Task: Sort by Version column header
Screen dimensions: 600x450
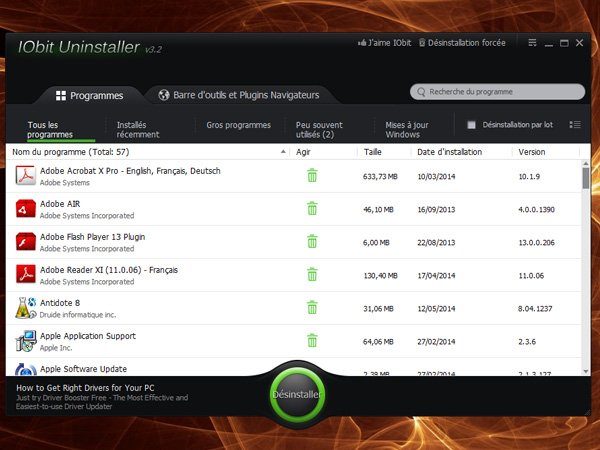Action: [x=532, y=152]
